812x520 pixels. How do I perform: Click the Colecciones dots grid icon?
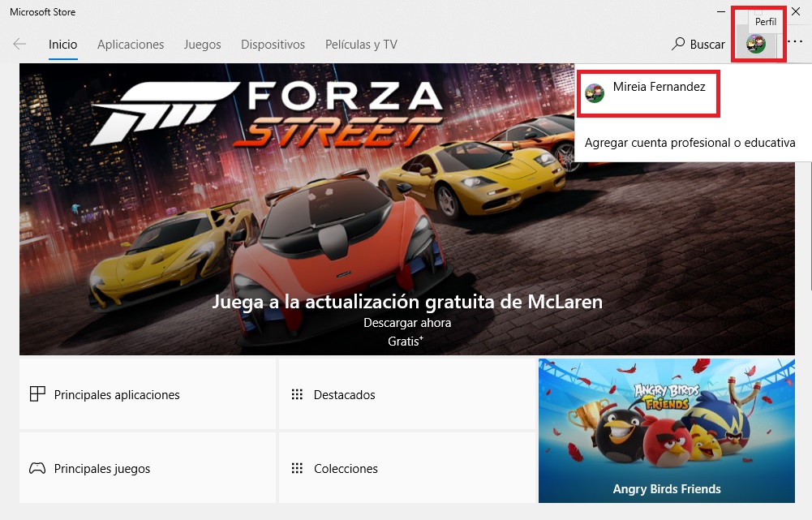click(297, 469)
